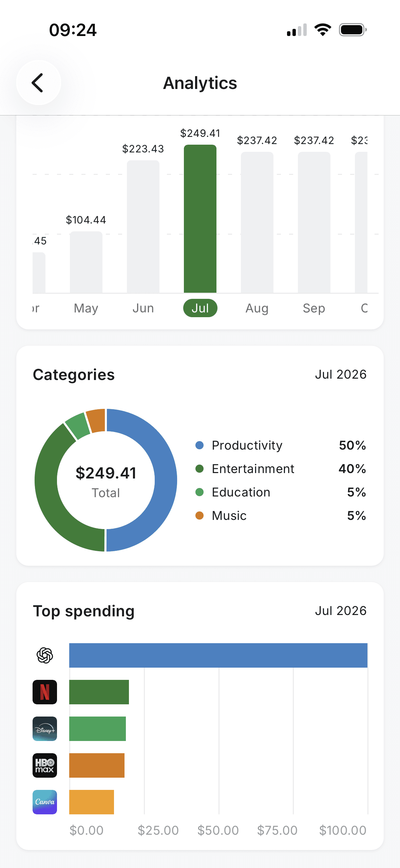
Task: Tap the battery status icon
Action: click(x=353, y=30)
